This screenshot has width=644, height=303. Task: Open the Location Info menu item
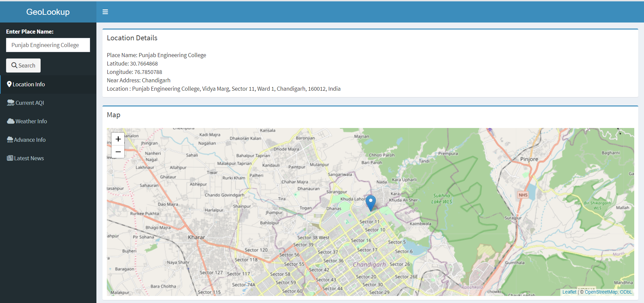point(48,84)
